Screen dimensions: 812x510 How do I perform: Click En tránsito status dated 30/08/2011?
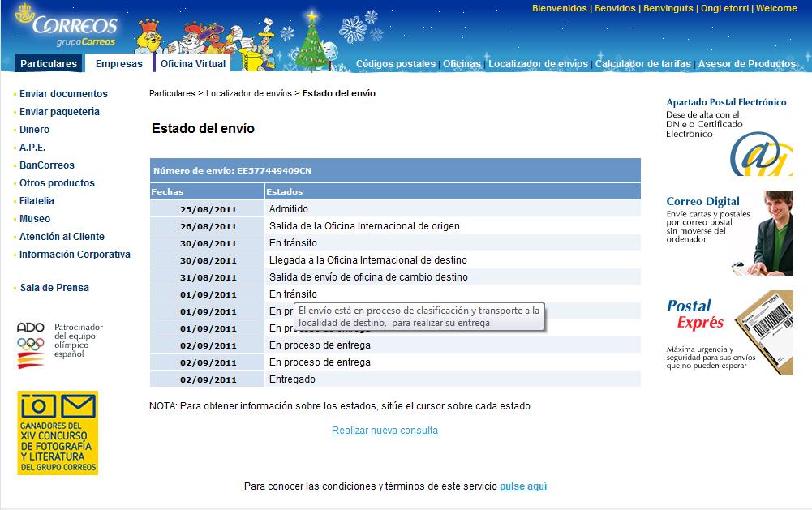pos(293,242)
